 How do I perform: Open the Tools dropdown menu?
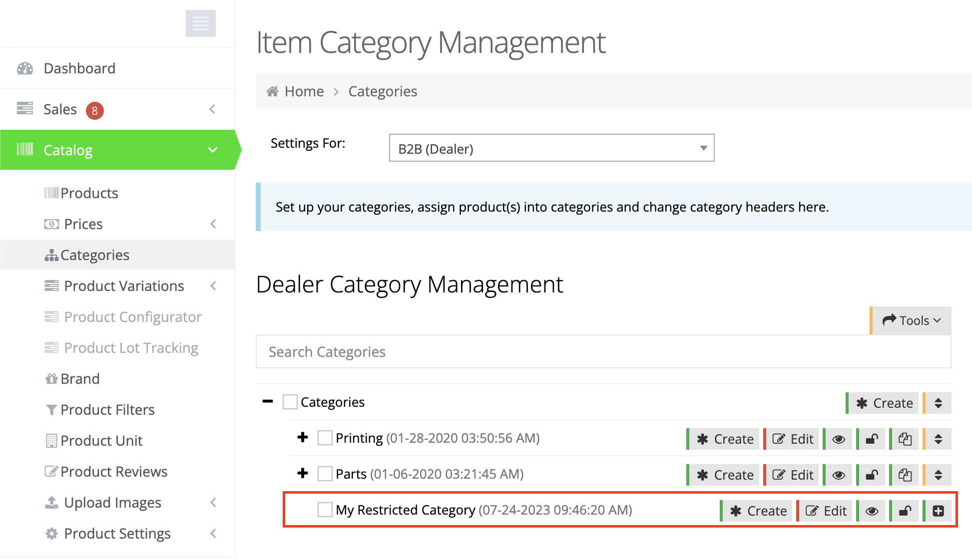pos(911,320)
